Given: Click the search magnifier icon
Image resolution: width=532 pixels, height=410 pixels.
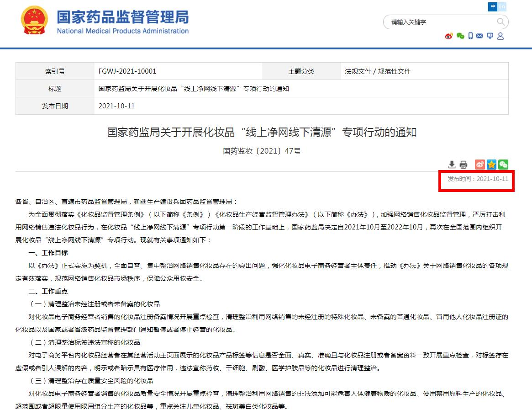Looking at the screenshot, I should point(500,22).
